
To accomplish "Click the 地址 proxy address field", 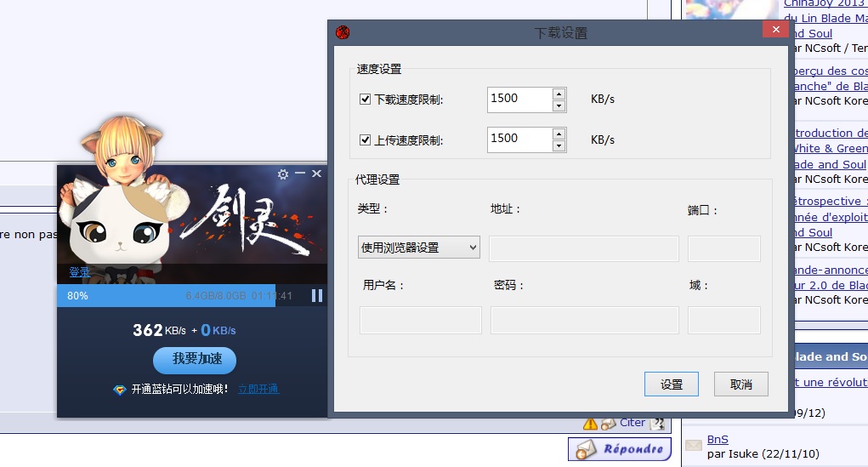I will click(584, 248).
